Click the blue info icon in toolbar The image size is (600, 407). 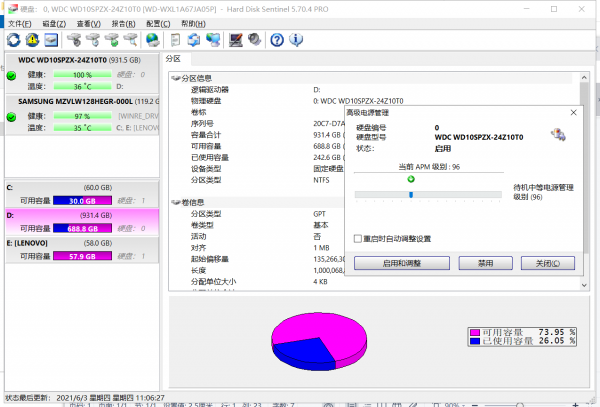pos(295,40)
